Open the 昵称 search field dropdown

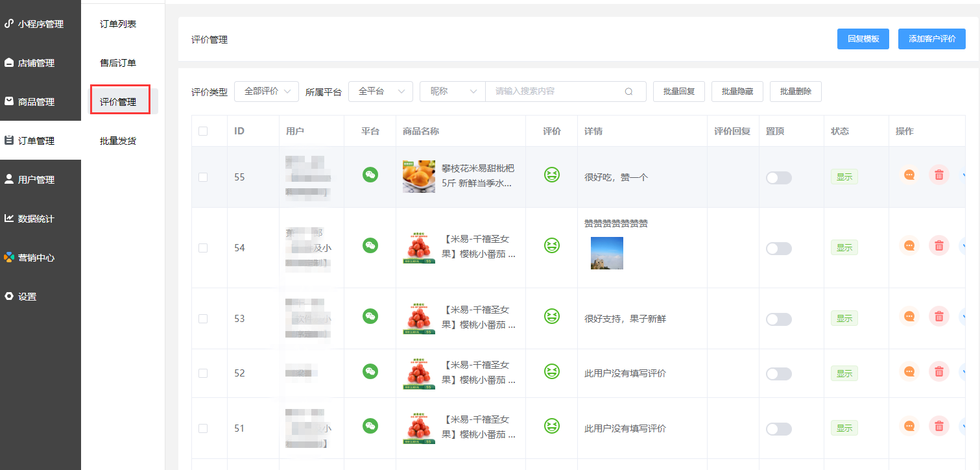(453, 92)
